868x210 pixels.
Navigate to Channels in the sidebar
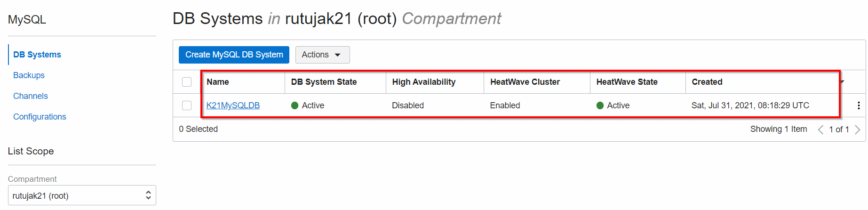(31, 96)
